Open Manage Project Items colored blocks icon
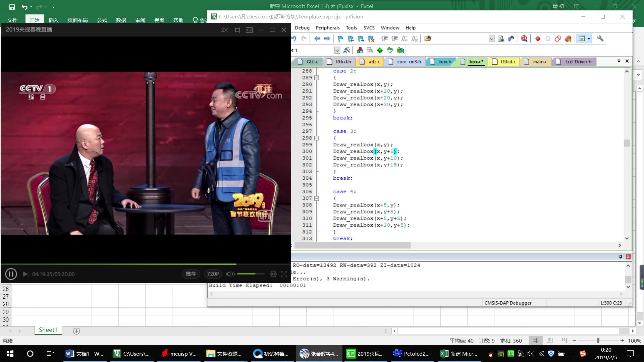644x362 pixels. point(360,50)
